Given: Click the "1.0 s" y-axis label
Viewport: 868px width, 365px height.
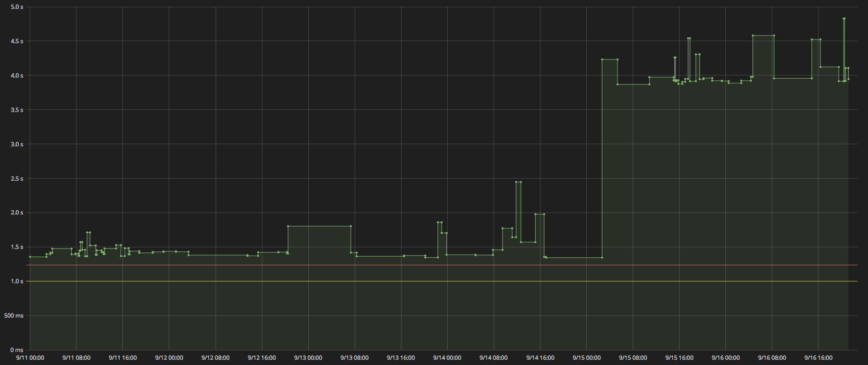Looking at the screenshot, I should (17, 281).
